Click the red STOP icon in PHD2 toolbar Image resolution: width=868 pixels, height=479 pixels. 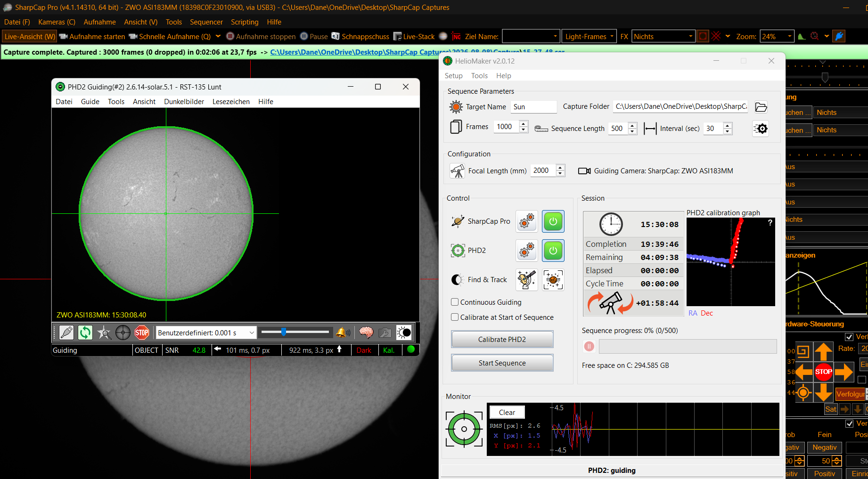pos(142,333)
